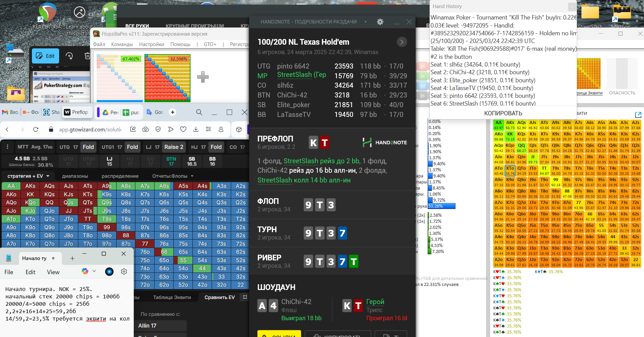Select диапазоны tab in GTO Wizard

[x=75, y=176]
